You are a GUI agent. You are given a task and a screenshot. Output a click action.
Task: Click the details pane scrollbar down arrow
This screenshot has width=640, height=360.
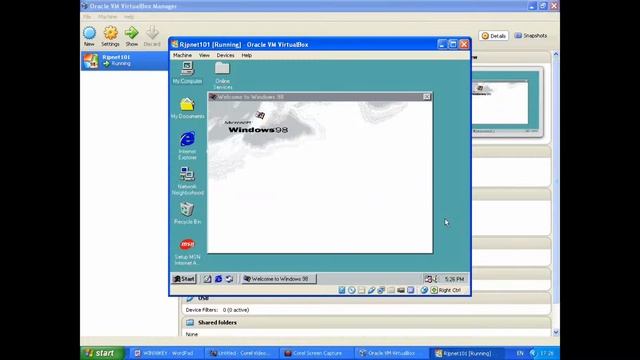click(x=556, y=332)
